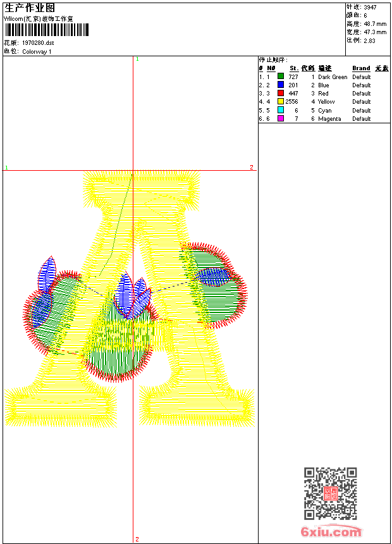Click the 代码 column header

(x=308, y=68)
